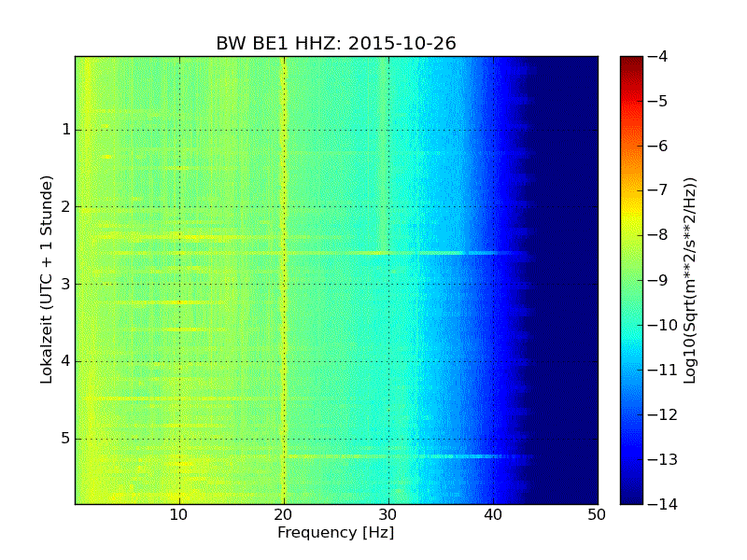Click colorbar tick label −14
Image resolution: width=747 pixels, height=560 pixels.
[663, 504]
